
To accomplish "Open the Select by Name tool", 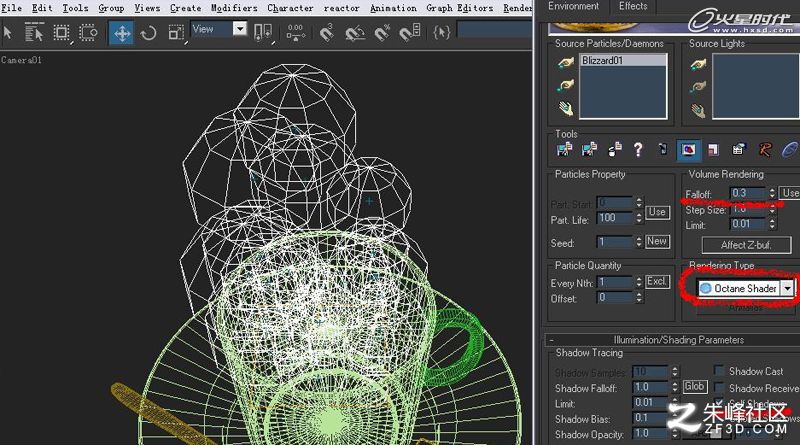I will pos(34,33).
